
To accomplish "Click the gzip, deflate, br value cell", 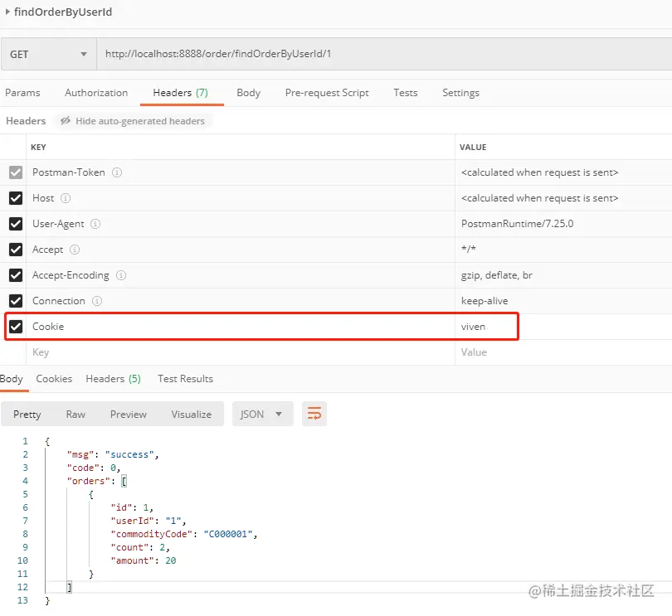I will (563, 275).
